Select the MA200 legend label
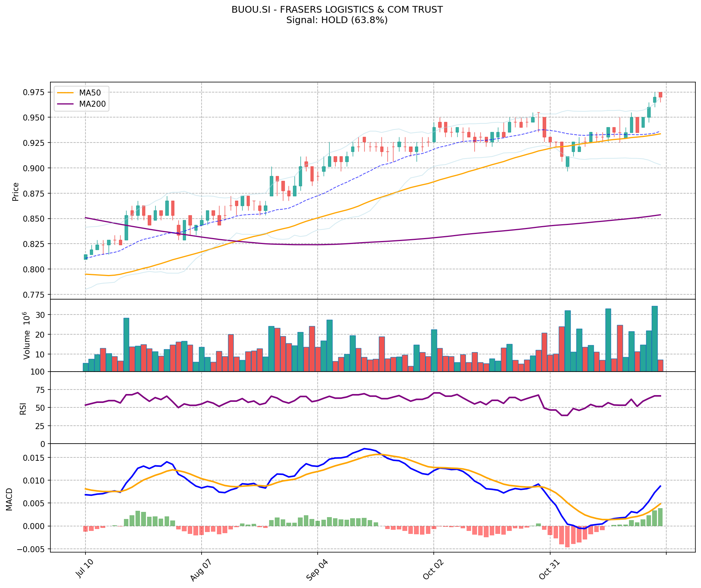 click(92, 104)
